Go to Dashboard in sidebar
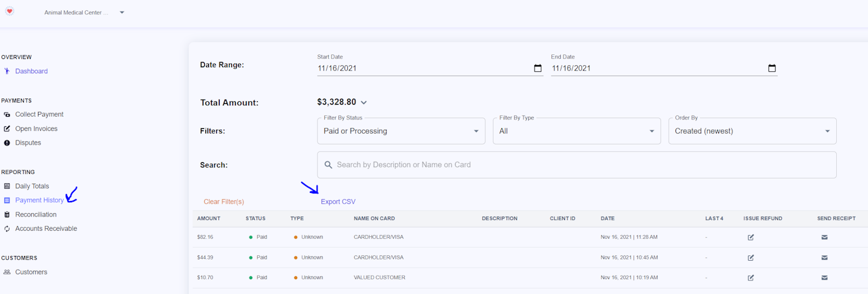Image resolution: width=868 pixels, height=294 pixels. (x=31, y=71)
